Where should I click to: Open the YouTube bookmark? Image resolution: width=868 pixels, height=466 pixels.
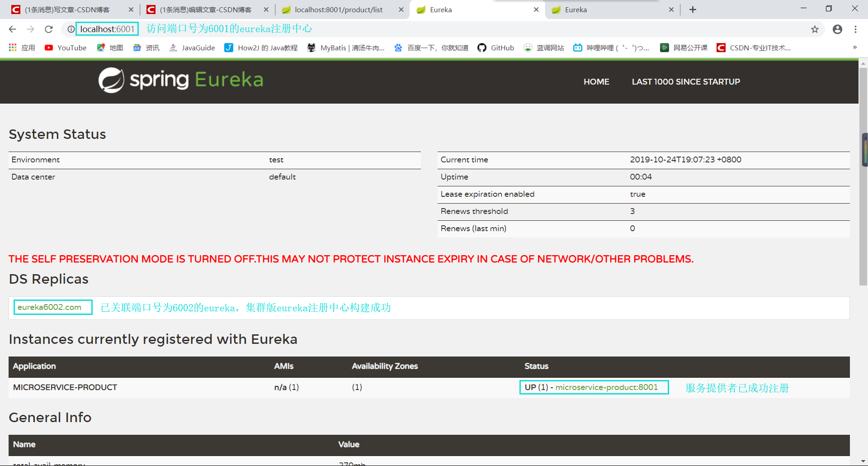(66, 48)
